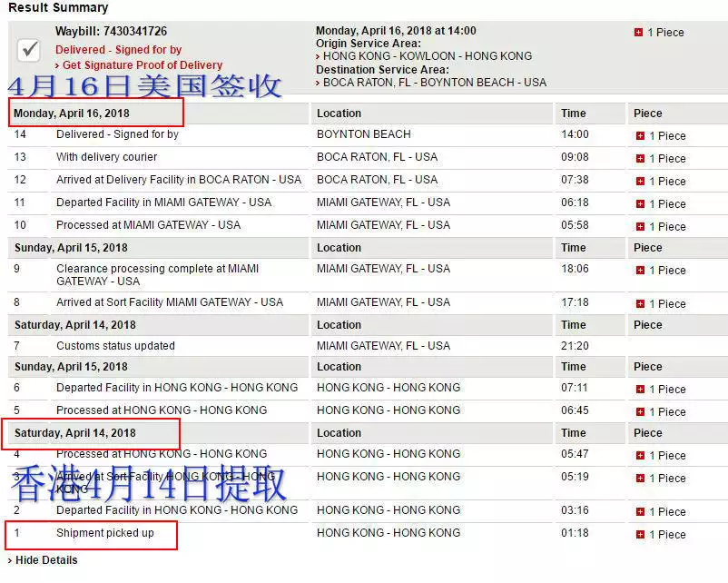Click the Location column header in the April 16 section
The image size is (728, 583).
coord(339,114)
